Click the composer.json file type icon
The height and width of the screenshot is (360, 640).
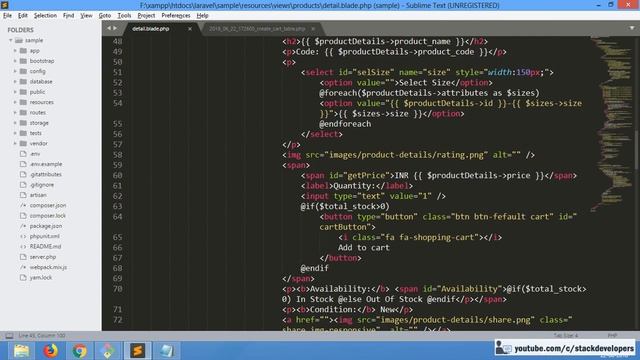23,205
